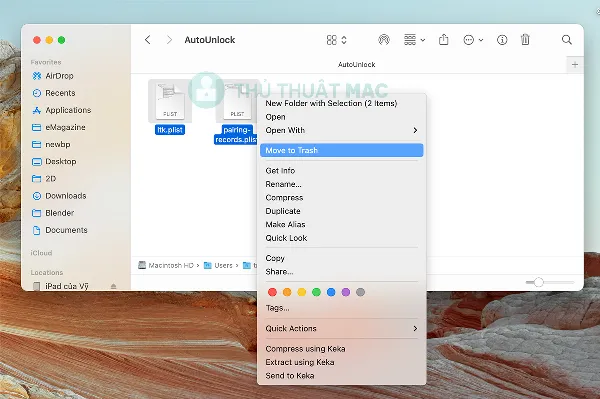This screenshot has height=399, width=600.
Task: Apply the green tag color
Action: coord(316,292)
